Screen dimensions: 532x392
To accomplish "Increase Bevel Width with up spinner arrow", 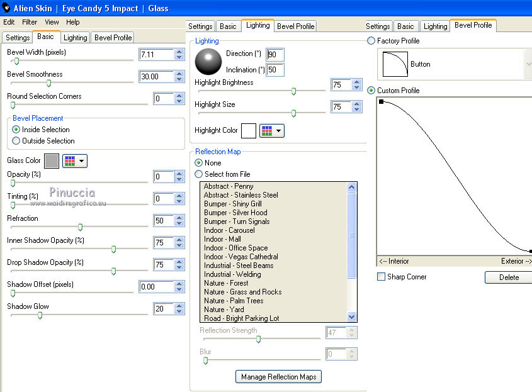I will click(179, 52).
